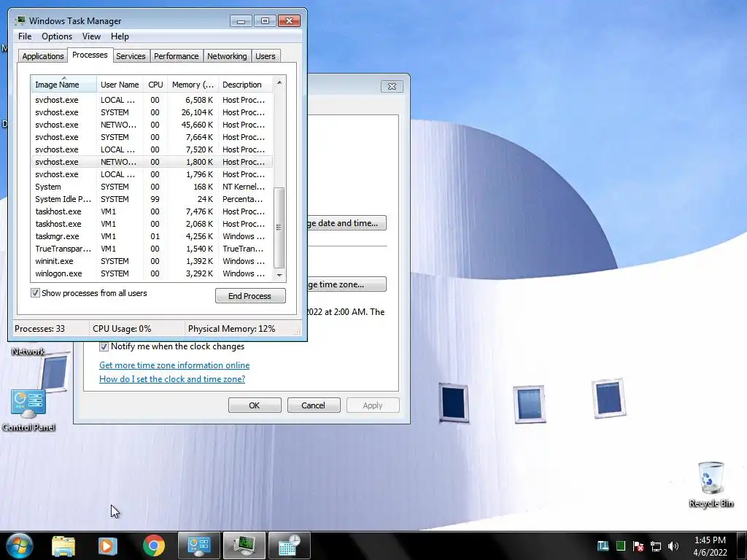Click the End Process button
The height and width of the screenshot is (560, 747).
pos(250,296)
